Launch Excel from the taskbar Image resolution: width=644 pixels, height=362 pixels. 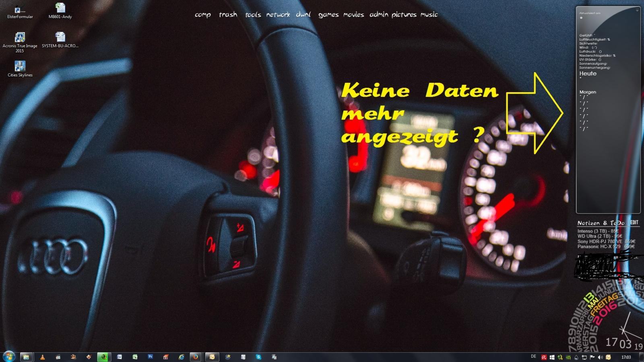point(135,357)
